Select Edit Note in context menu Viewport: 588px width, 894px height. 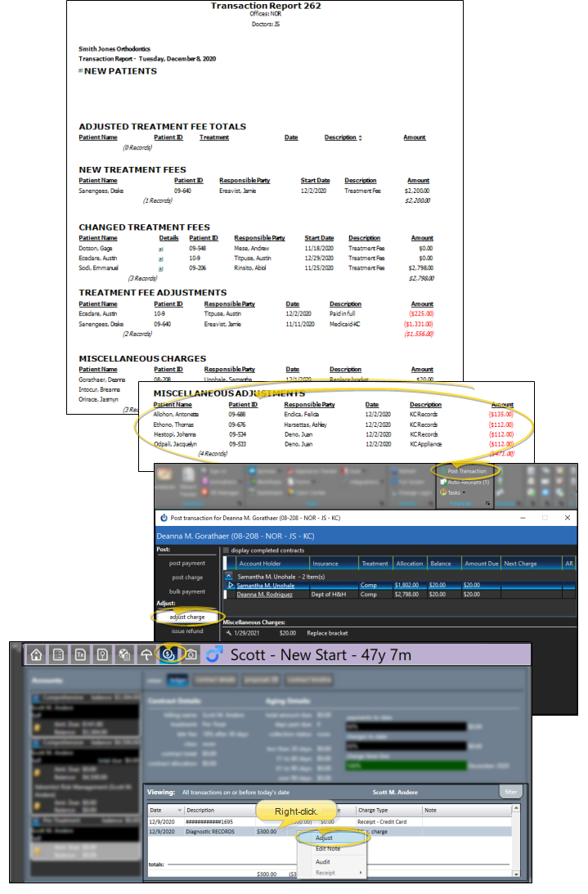click(329, 849)
